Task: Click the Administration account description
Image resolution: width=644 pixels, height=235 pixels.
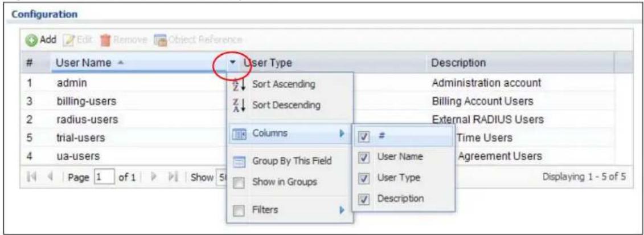Action: [486, 83]
